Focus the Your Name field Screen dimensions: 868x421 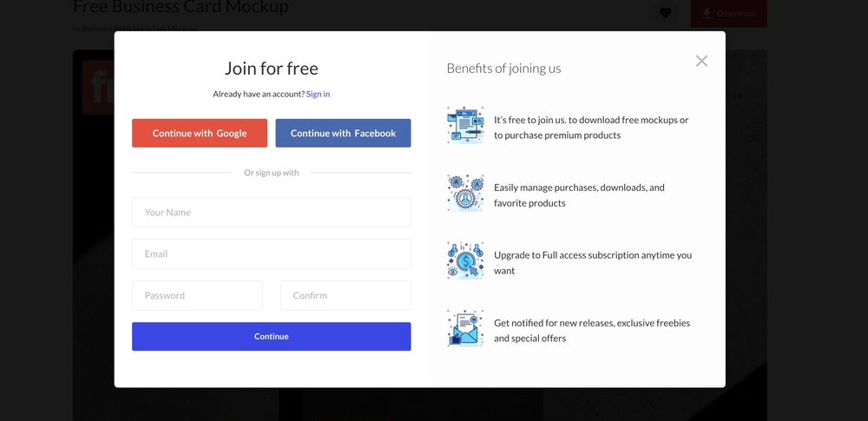point(271,212)
